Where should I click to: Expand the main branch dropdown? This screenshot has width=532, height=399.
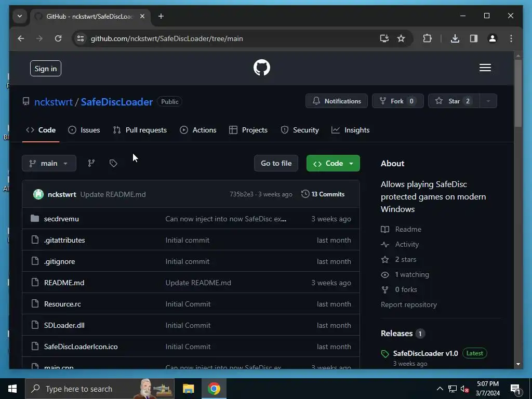[x=49, y=163]
